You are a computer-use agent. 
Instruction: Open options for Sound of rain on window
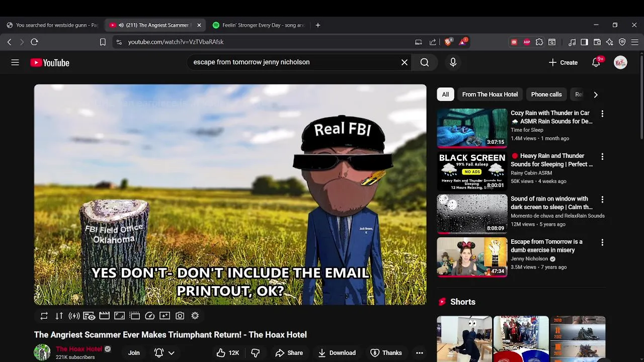(x=602, y=200)
